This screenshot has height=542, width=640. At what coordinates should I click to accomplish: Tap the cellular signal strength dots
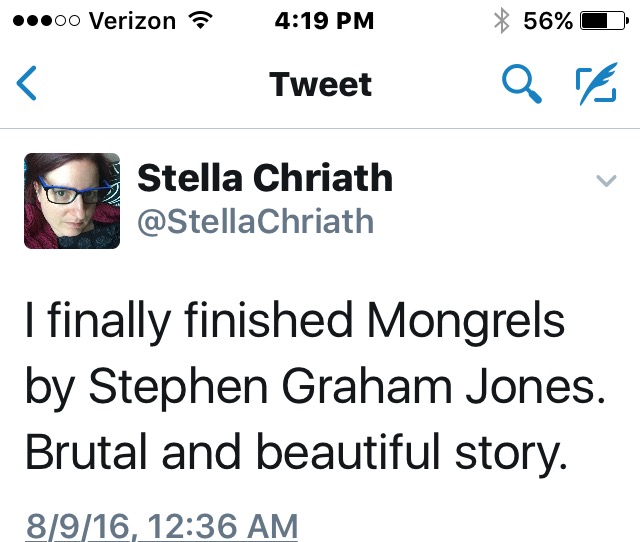point(38,21)
